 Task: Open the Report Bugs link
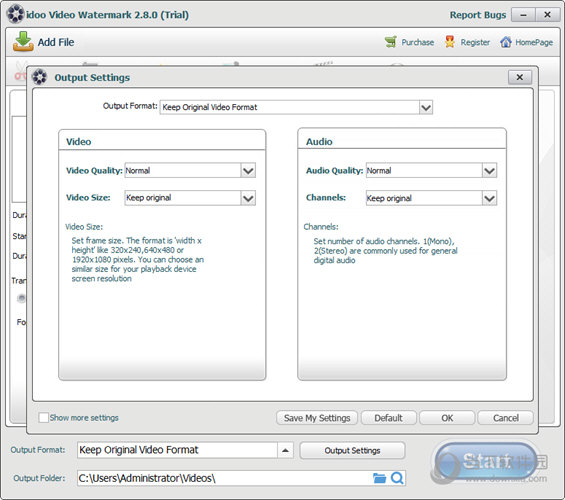tap(477, 15)
